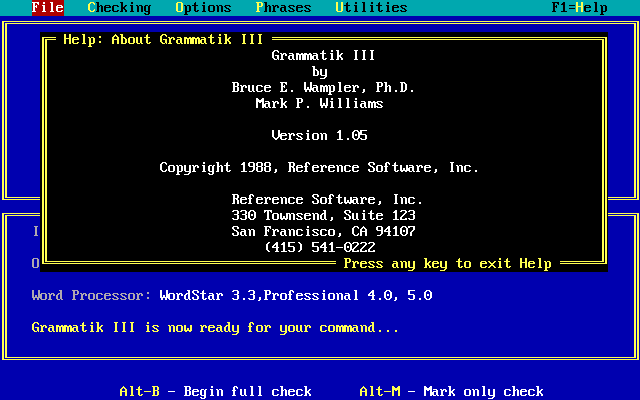The width and height of the screenshot is (640, 400).
Task: Click author Bruce E. Wampler's name
Action: click(323, 88)
